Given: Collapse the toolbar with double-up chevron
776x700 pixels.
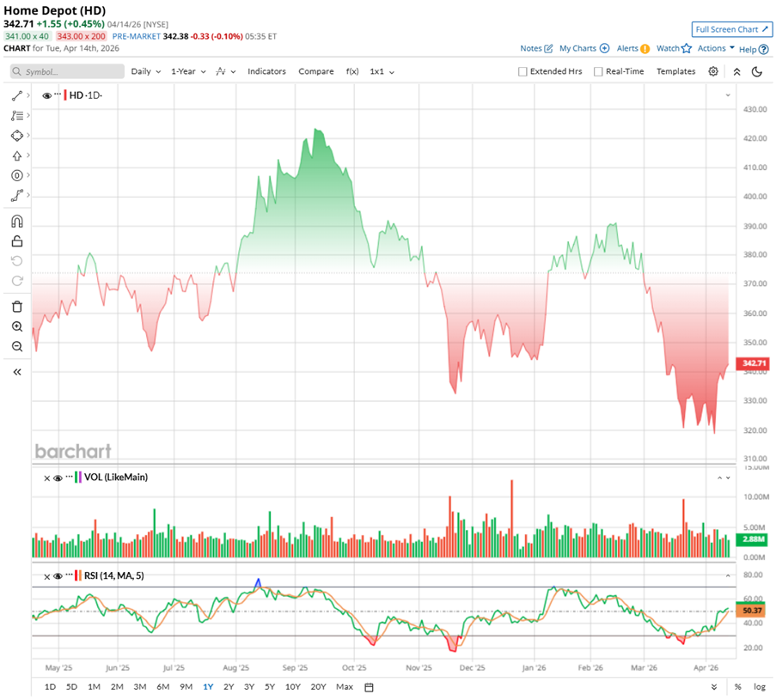Looking at the screenshot, I should pos(736,72).
